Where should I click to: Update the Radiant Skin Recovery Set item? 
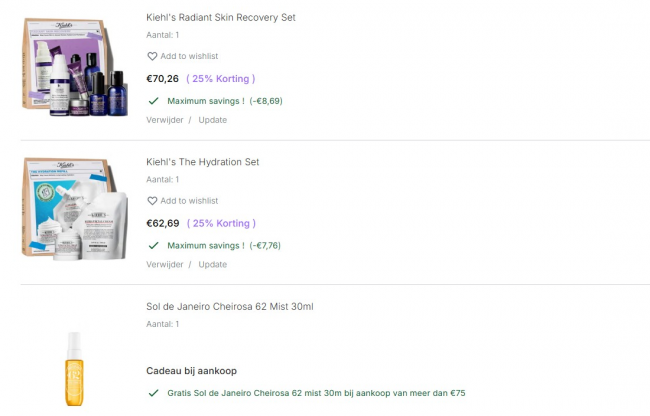click(x=212, y=120)
